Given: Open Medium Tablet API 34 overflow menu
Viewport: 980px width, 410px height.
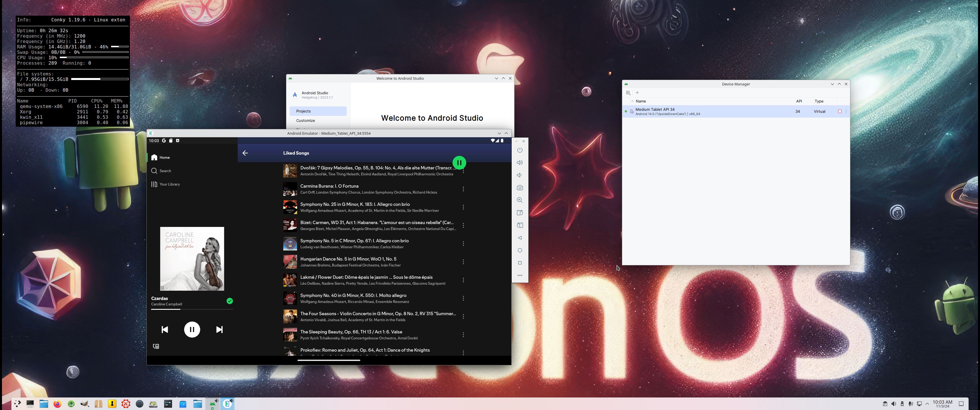Looking at the screenshot, I should pos(846,111).
